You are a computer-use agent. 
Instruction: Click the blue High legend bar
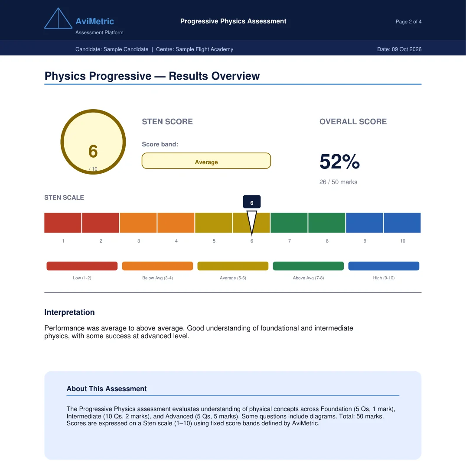click(384, 266)
